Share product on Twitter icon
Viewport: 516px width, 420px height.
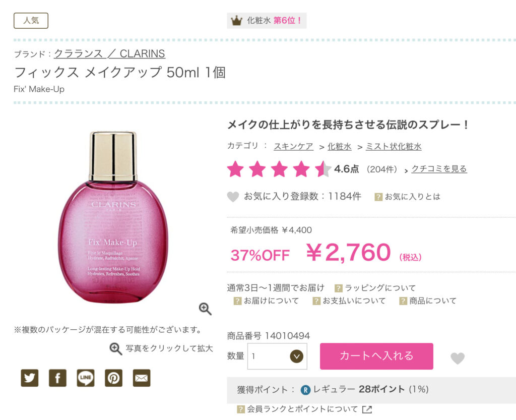tap(30, 378)
